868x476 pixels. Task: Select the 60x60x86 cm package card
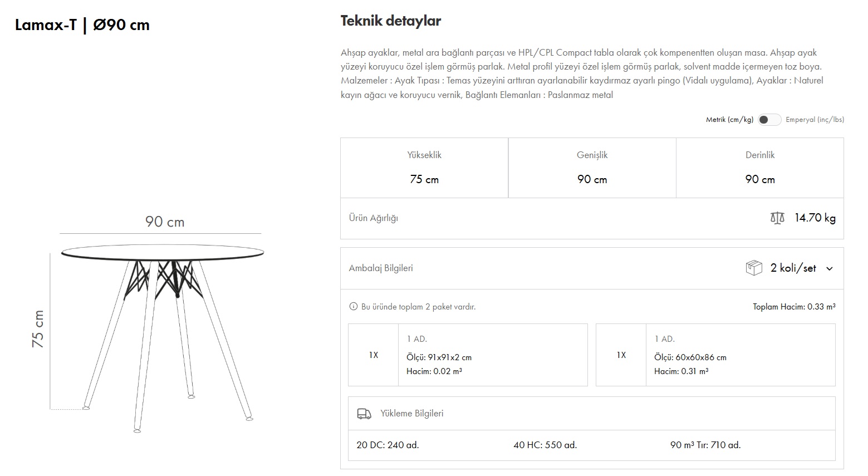pyautogui.click(x=715, y=355)
